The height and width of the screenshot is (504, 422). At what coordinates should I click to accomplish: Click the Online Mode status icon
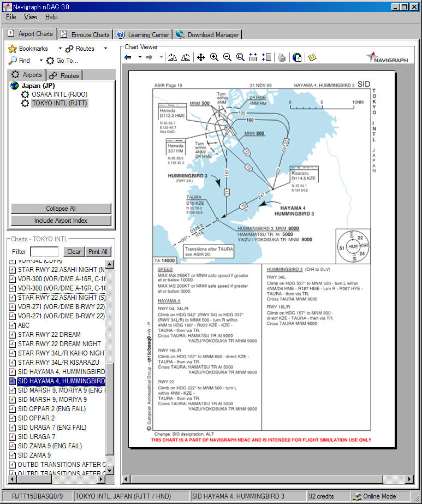point(356,496)
